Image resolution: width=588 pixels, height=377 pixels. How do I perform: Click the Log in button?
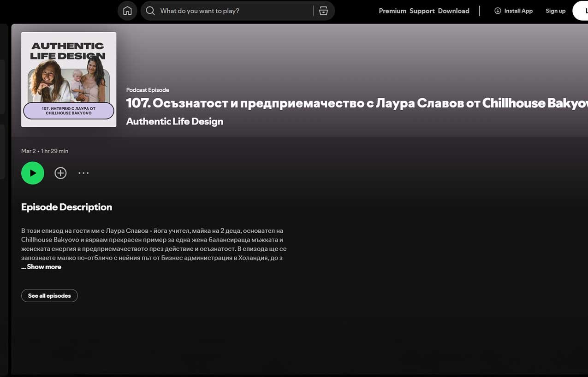pos(584,11)
